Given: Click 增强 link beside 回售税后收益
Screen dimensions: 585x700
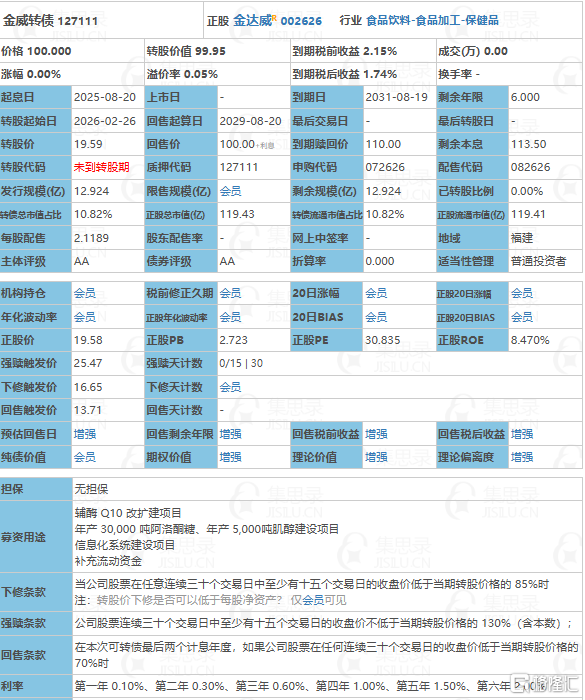Looking at the screenshot, I should coord(522,434).
